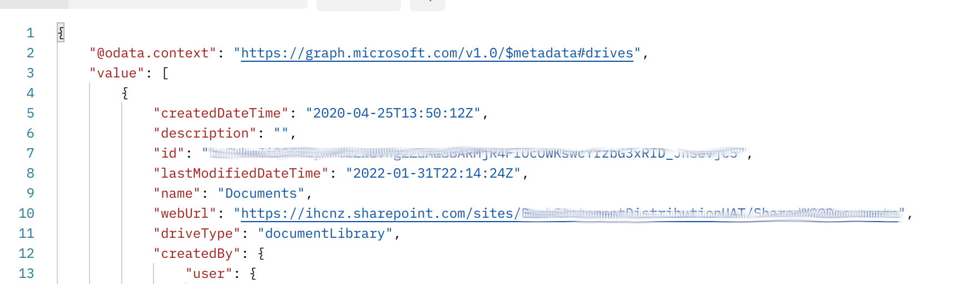980x284 pixels.
Task: Click the createdDateTime value 2020-04-25T13:50:12Z
Action: (393, 113)
